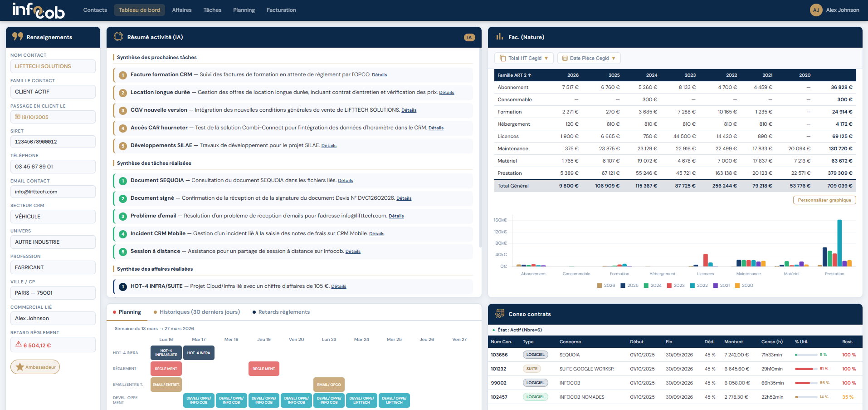This screenshot has height=410, width=868.
Task: Go to the Tâches menu
Action: point(212,10)
